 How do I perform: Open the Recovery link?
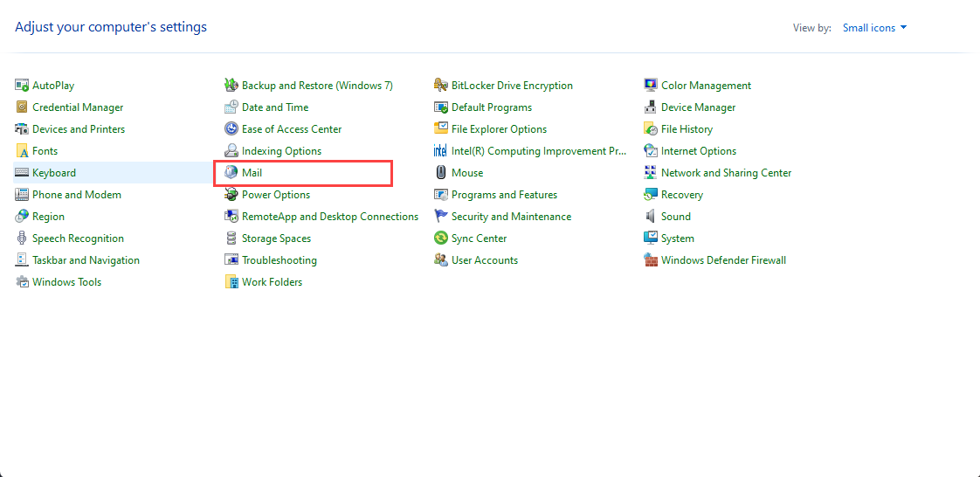coord(682,195)
